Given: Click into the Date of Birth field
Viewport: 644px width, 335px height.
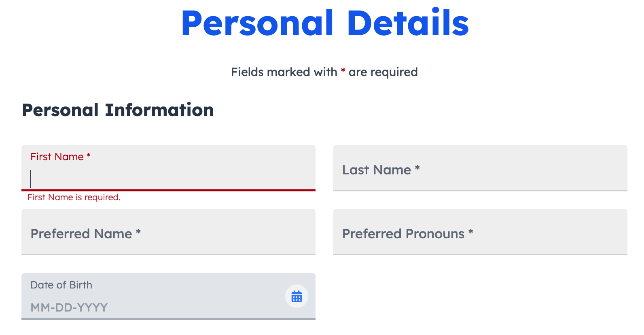Looking at the screenshot, I should (x=168, y=296).
